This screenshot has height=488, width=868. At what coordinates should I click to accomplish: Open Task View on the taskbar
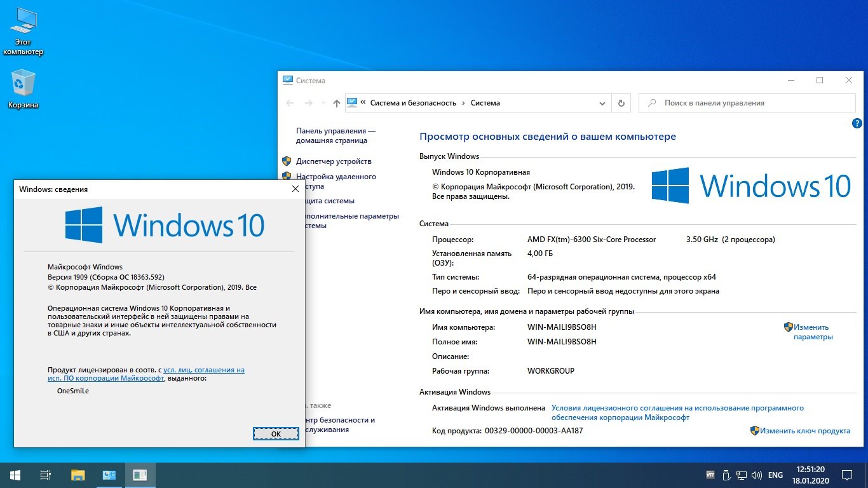(x=45, y=475)
